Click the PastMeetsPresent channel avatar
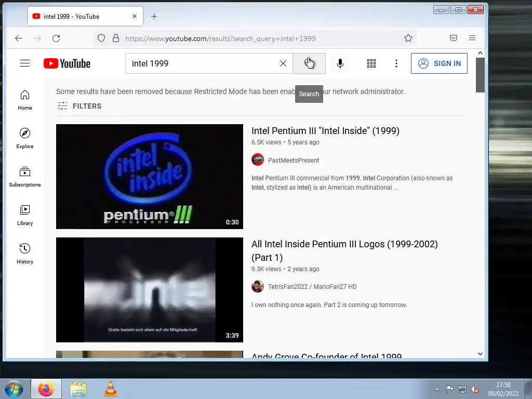 [x=258, y=160]
